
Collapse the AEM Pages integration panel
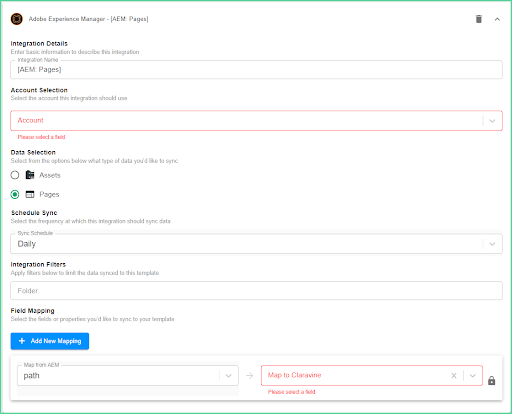pyautogui.click(x=497, y=19)
